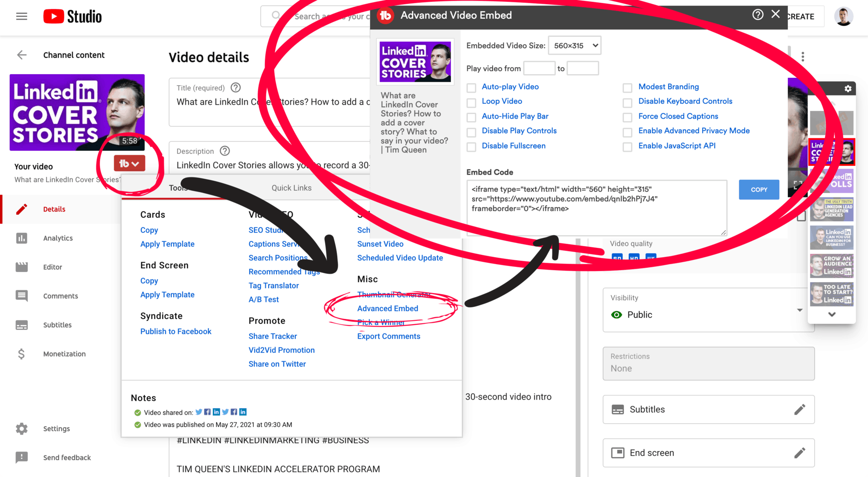Choose Tag Translator tool

[273, 286]
